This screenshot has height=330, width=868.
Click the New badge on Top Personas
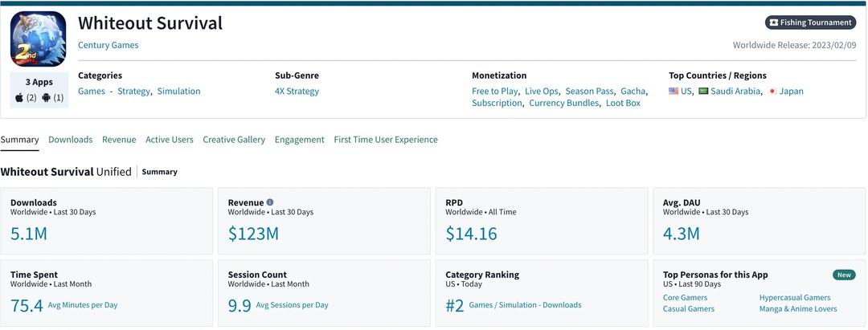coord(844,275)
